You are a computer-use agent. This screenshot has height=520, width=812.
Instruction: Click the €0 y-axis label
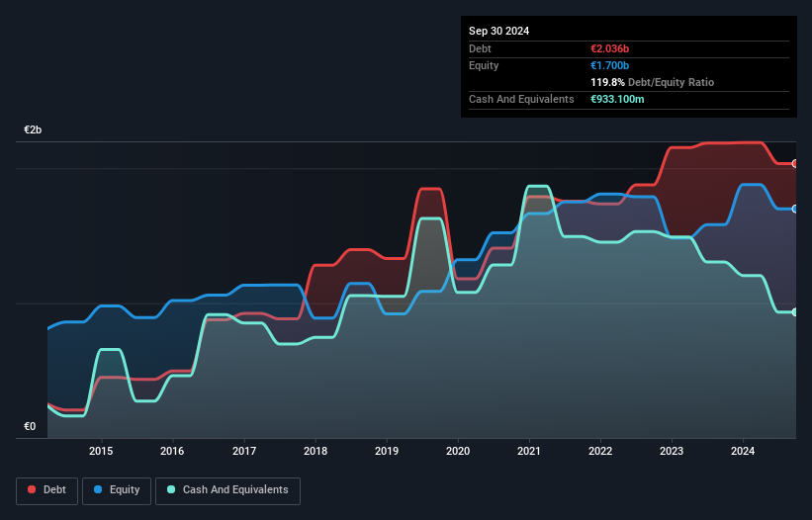pyautogui.click(x=30, y=426)
